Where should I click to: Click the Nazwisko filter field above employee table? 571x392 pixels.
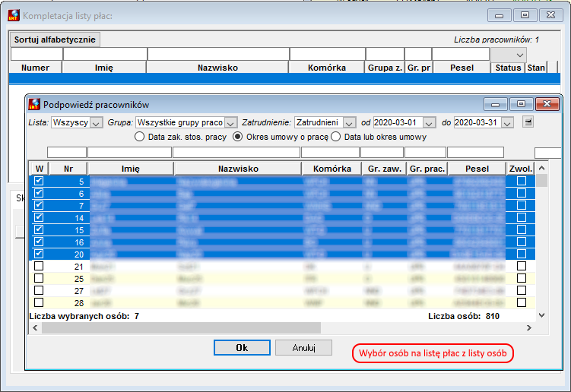pyautogui.click(x=236, y=152)
